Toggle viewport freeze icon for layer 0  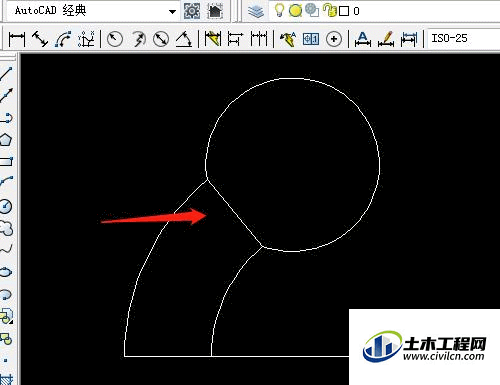coord(312,11)
